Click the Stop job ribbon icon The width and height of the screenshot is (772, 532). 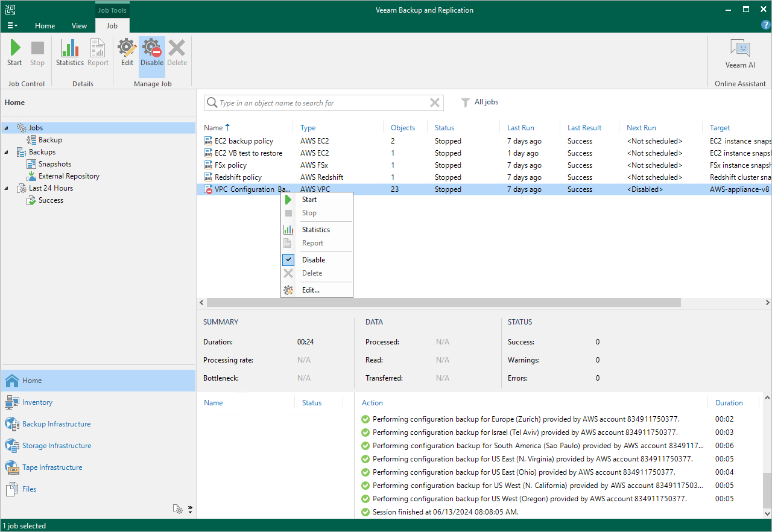37,53
